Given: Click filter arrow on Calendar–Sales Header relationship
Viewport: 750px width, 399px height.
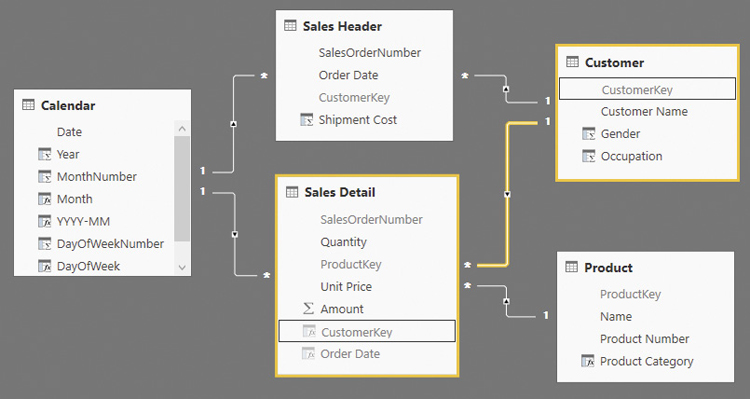Looking at the screenshot, I should click(x=233, y=124).
